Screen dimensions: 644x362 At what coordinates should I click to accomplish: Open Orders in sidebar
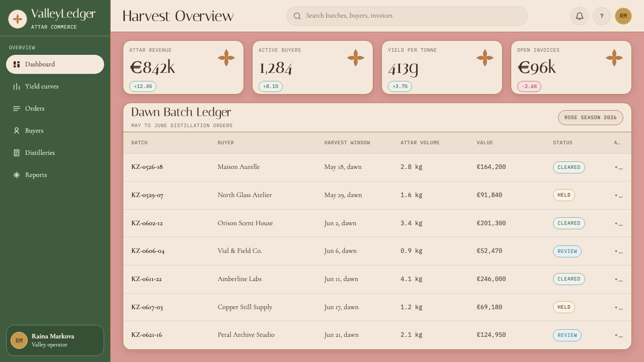[x=55, y=109]
